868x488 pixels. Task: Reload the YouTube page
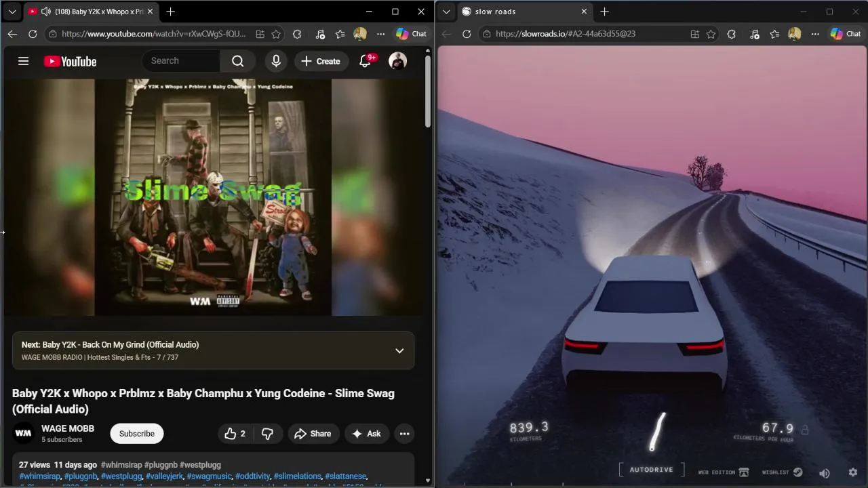33,34
